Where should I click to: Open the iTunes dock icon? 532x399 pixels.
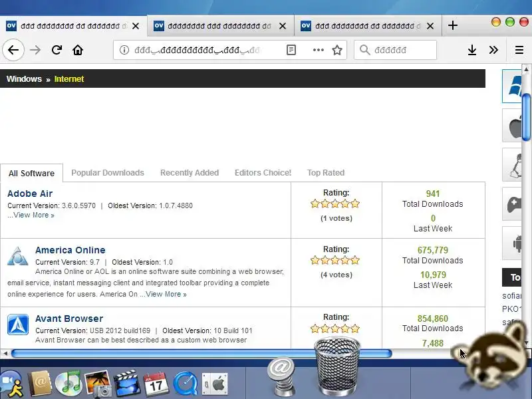(69, 384)
